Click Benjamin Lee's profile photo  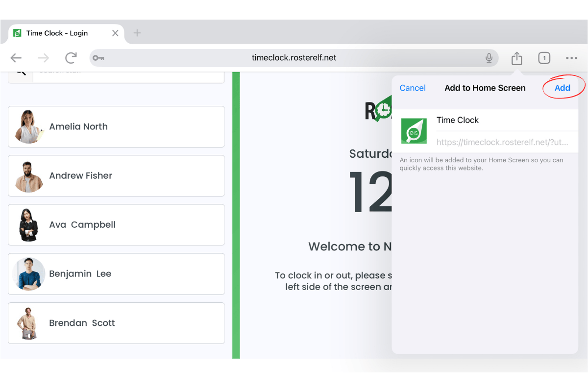(x=28, y=273)
